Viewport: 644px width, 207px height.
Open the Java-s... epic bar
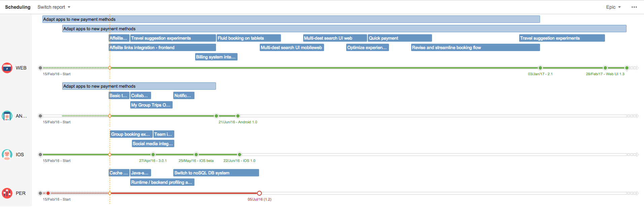141,173
